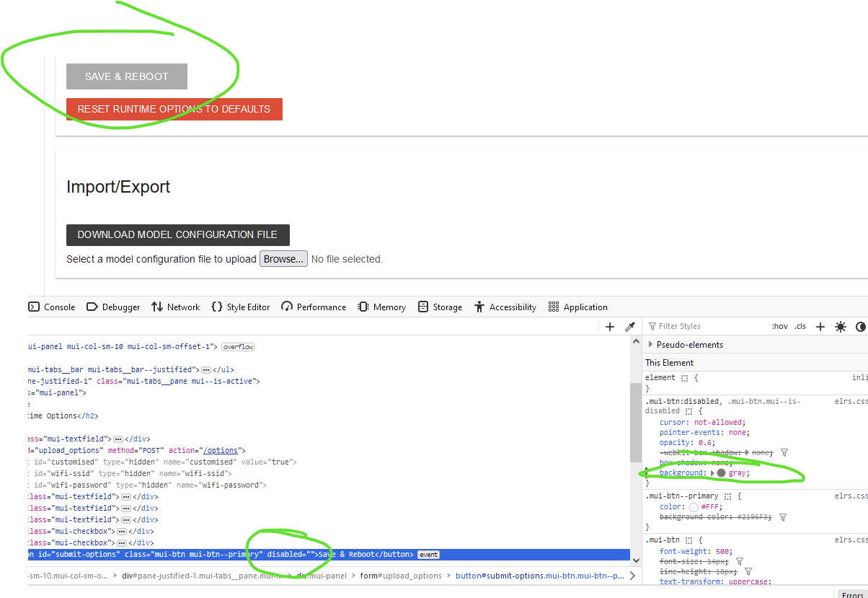Enable light color scheme simulation (sun icon)
The height and width of the screenshot is (598, 868).
(x=840, y=327)
